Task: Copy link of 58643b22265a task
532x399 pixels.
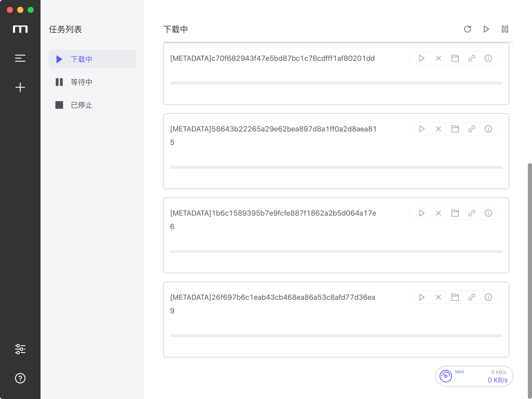Action: pos(472,129)
